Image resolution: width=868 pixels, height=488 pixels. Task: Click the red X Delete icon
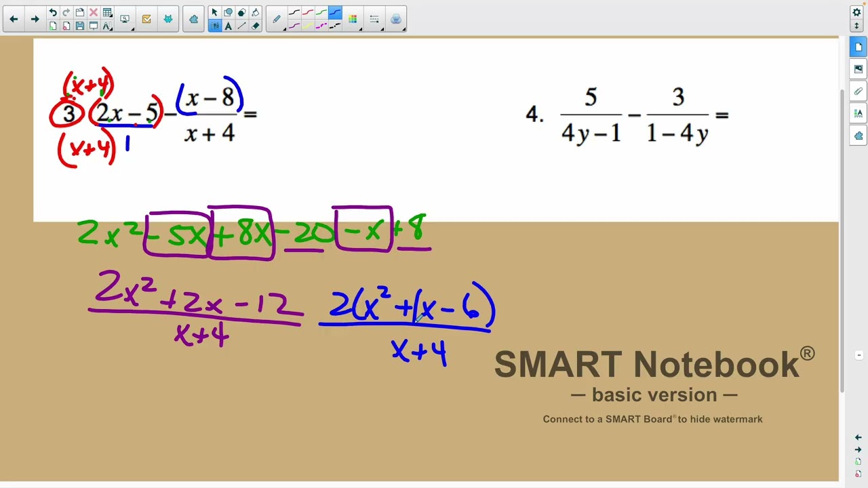94,12
